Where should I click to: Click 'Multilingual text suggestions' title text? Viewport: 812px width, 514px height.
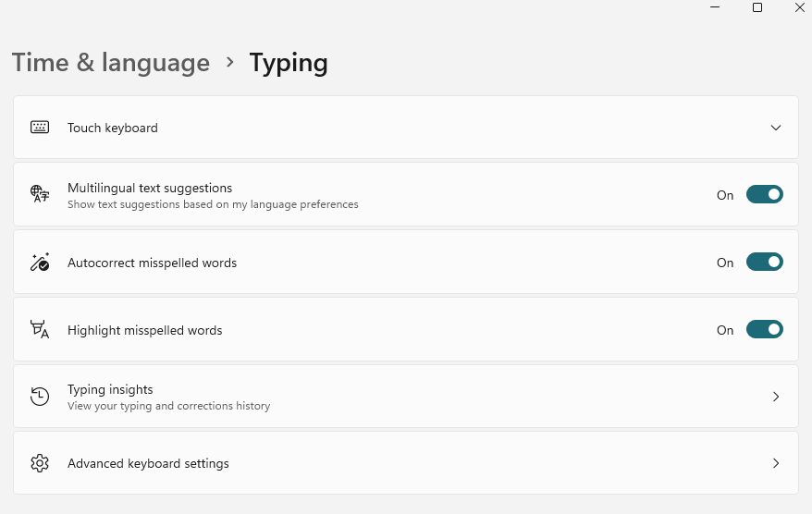[x=150, y=188]
